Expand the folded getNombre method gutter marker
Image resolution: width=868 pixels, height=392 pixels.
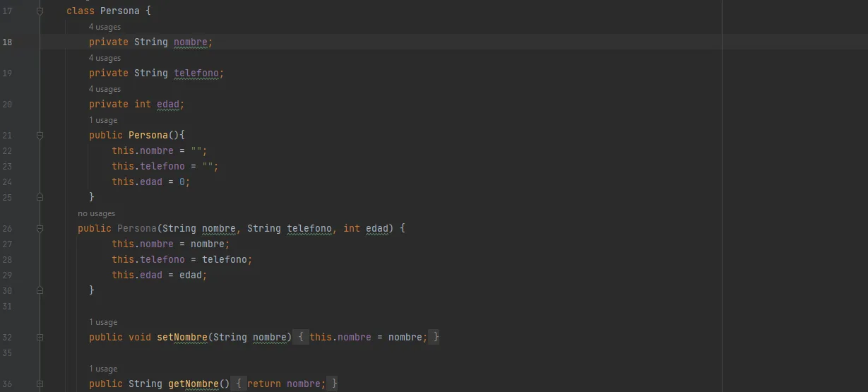pos(40,384)
